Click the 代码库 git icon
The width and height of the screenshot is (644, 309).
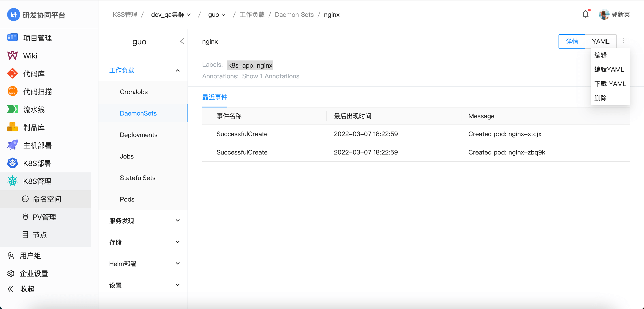pyautogui.click(x=12, y=74)
